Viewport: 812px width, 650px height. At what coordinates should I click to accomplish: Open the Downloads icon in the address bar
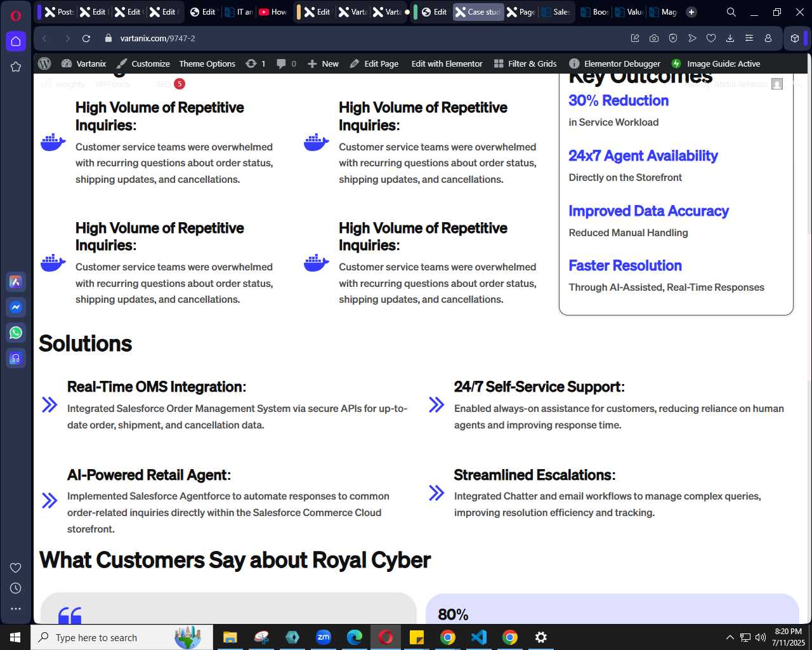point(730,39)
